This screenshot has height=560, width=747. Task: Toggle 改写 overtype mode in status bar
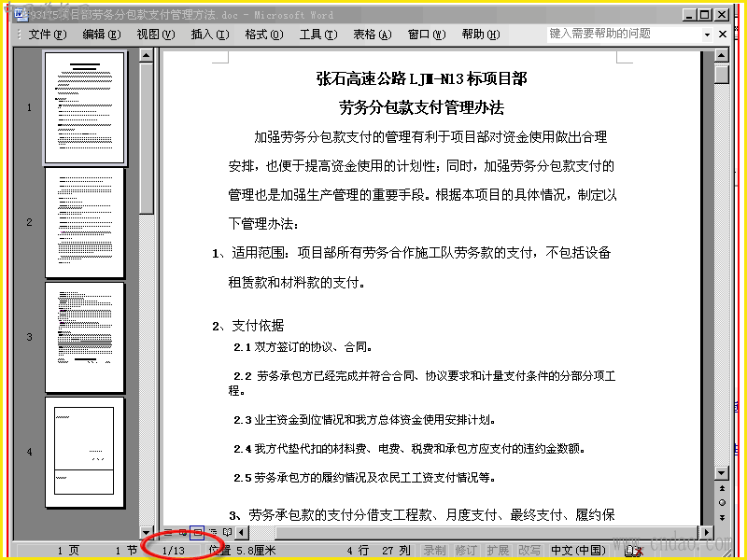529,551
